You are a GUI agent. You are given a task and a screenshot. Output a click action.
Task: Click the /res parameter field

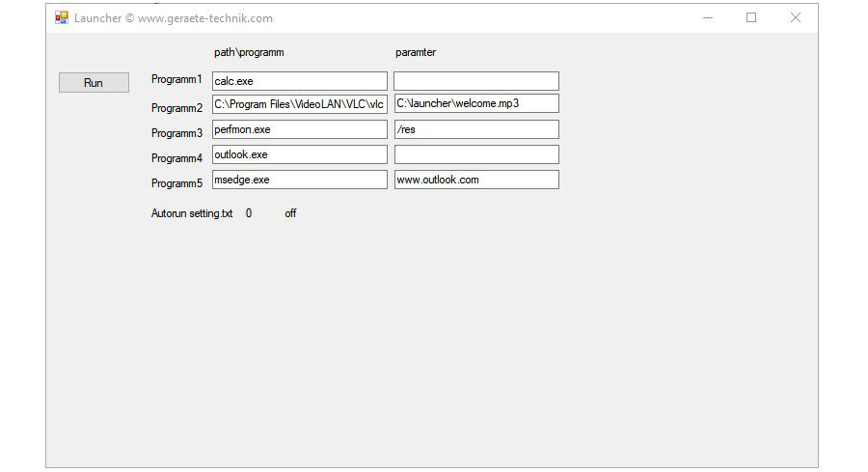pyautogui.click(x=475, y=129)
